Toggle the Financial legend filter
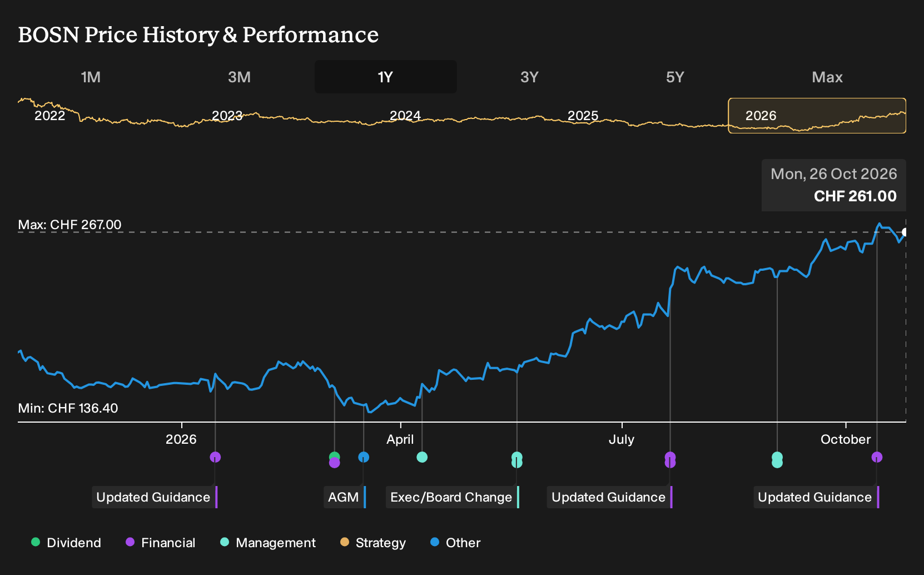The image size is (924, 575). 160,543
